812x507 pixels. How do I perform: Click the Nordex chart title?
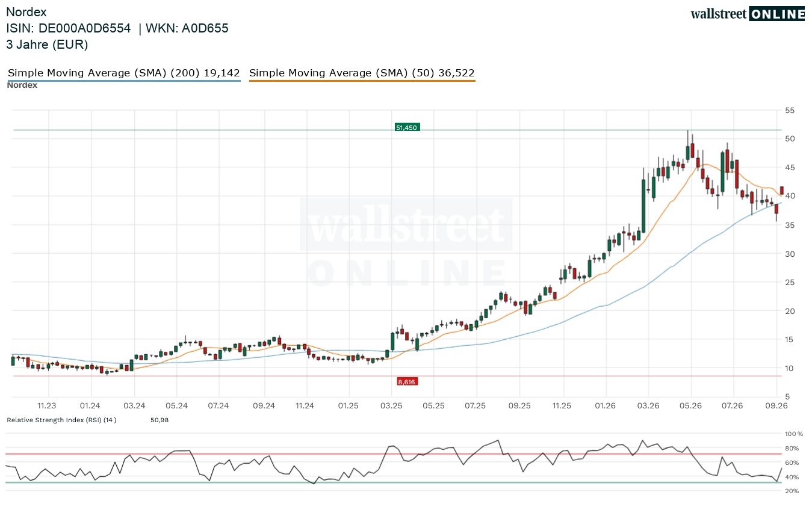click(x=26, y=12)
